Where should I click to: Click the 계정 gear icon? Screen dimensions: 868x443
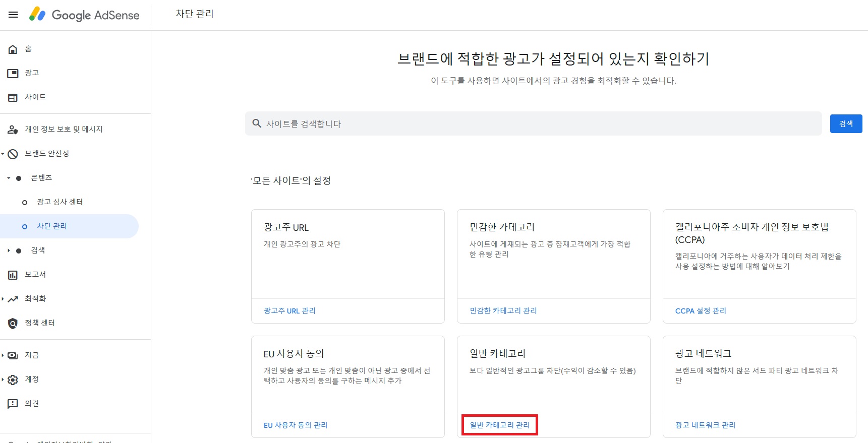click(x=13, y=379)
